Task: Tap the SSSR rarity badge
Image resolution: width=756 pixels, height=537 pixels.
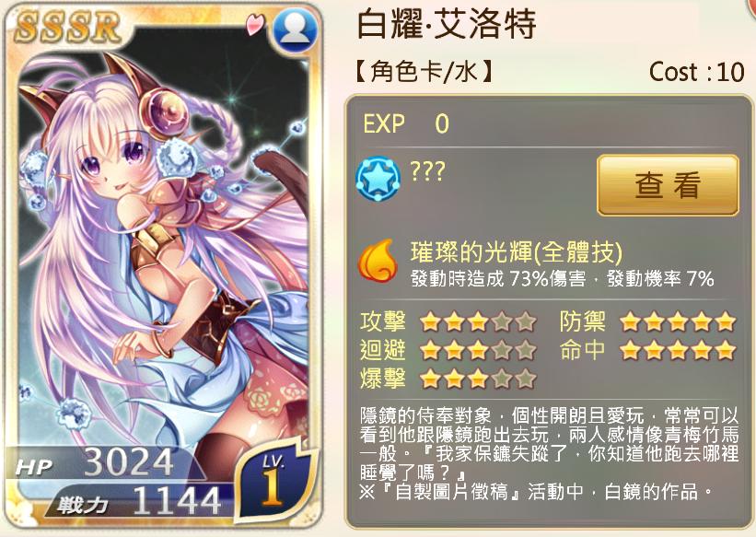Action: [67, 27]
